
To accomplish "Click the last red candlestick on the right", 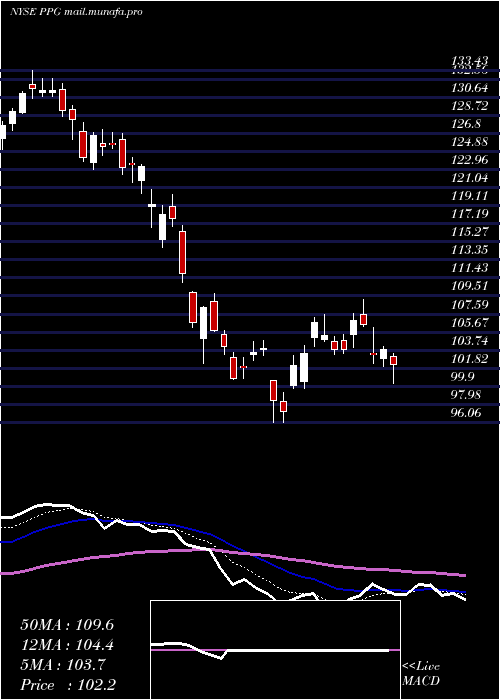I will click(x=393, y=360).
